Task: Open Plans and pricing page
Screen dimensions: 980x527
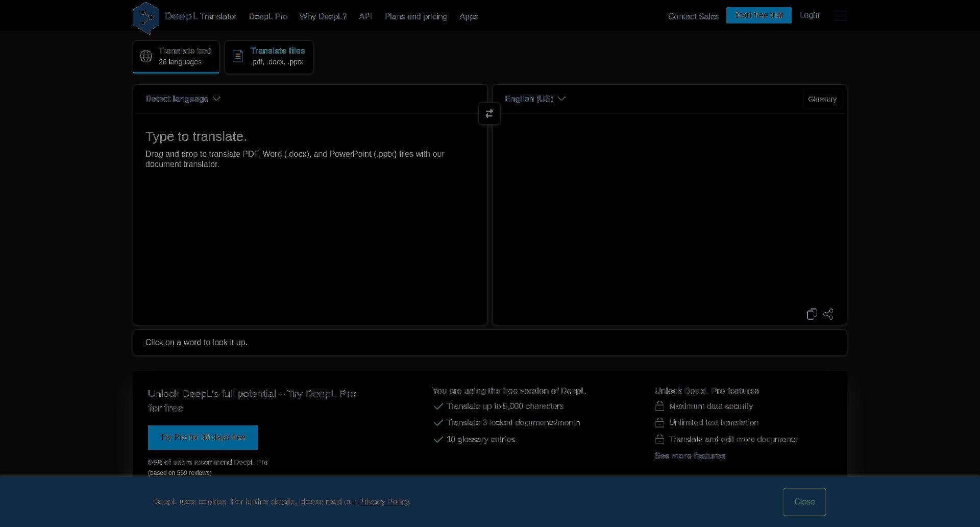Action: (416, 16)
